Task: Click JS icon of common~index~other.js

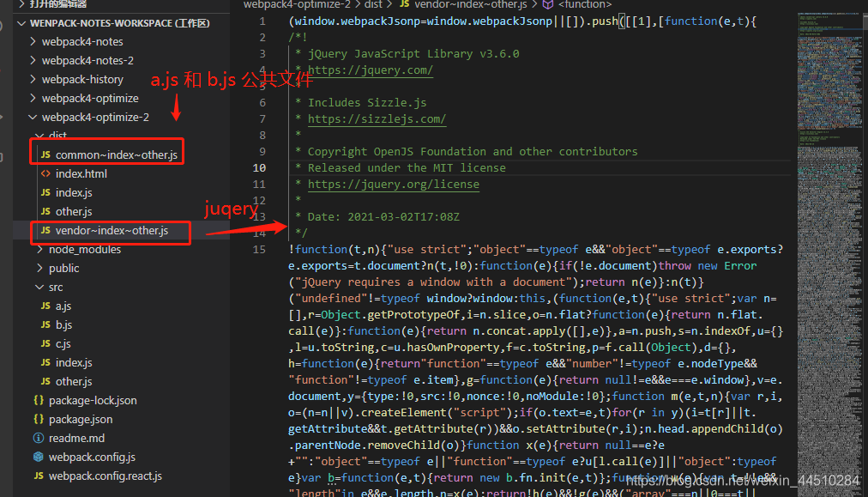Action: pyautogui.click(x=46, y=155)
